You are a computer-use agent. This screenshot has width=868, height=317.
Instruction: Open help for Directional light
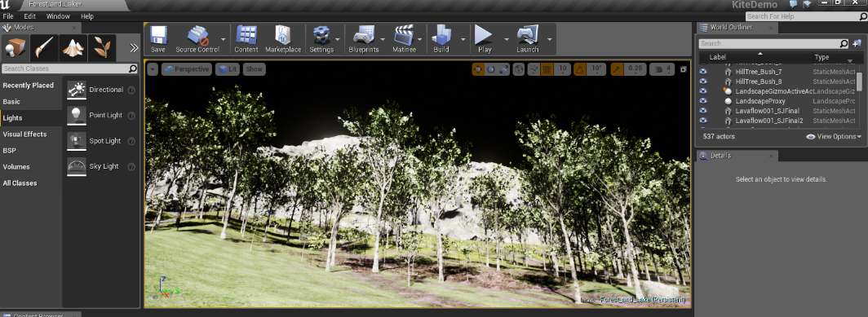tap(132, 90)
